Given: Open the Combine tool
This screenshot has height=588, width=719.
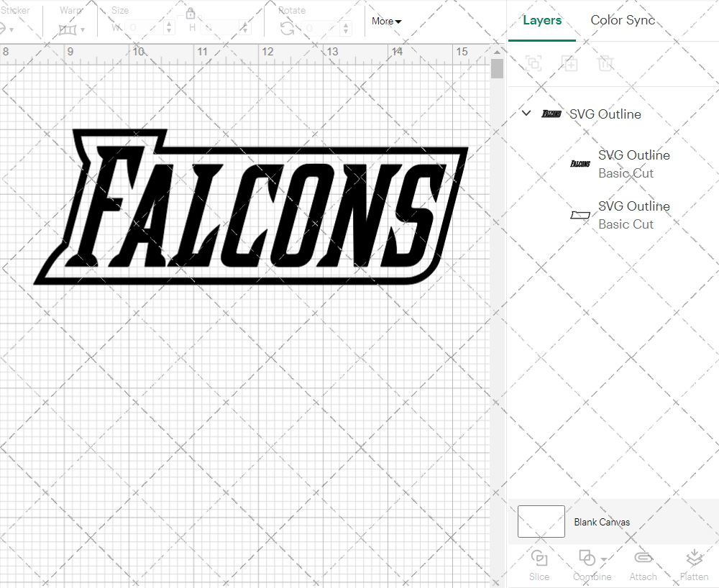Looking at the screenshot, I should point(588,564).
